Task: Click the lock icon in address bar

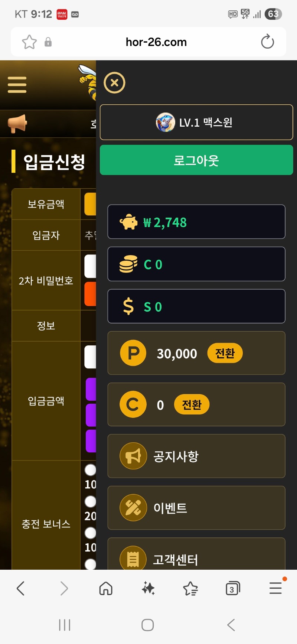Action: tap(47, 42)
